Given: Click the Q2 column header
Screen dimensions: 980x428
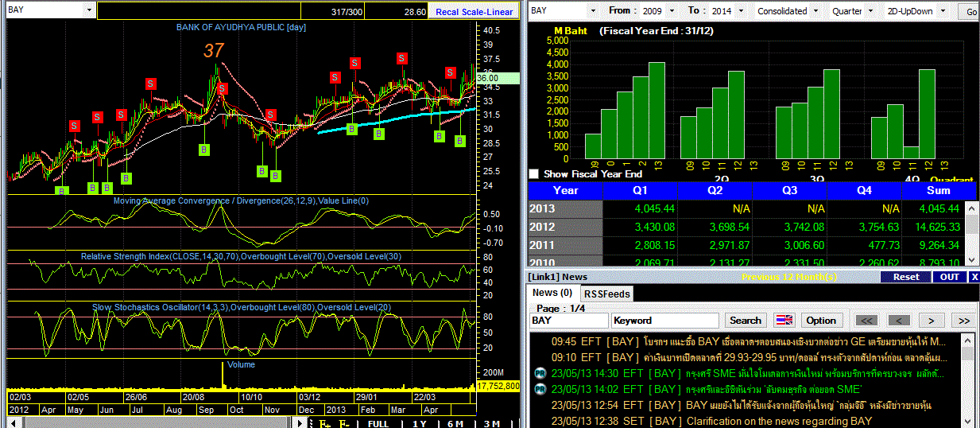Looking at the screenshot, I should (715, 191).
